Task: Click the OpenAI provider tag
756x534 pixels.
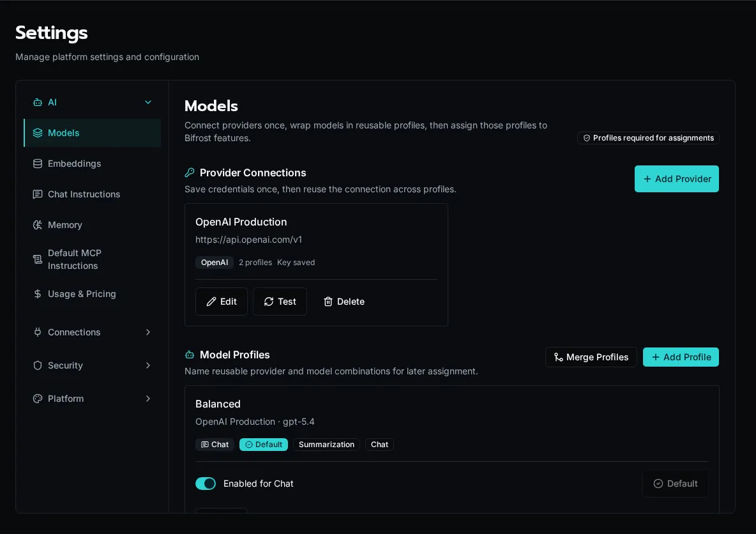Action: pos(215,263)
